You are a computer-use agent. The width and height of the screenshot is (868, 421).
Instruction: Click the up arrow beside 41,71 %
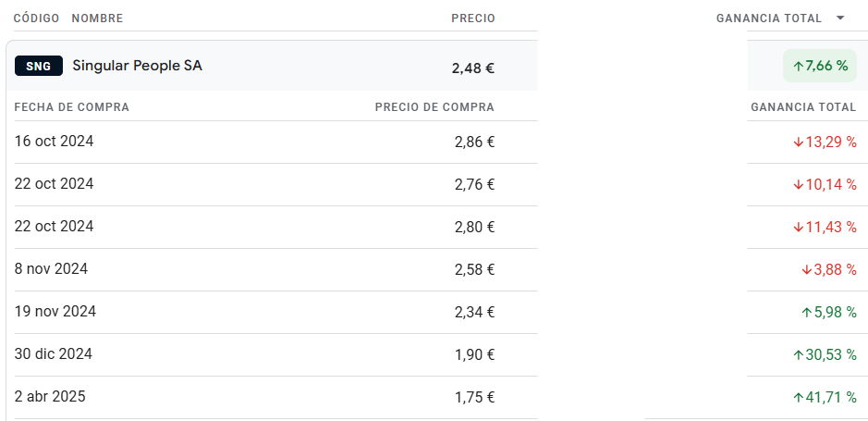799,397
